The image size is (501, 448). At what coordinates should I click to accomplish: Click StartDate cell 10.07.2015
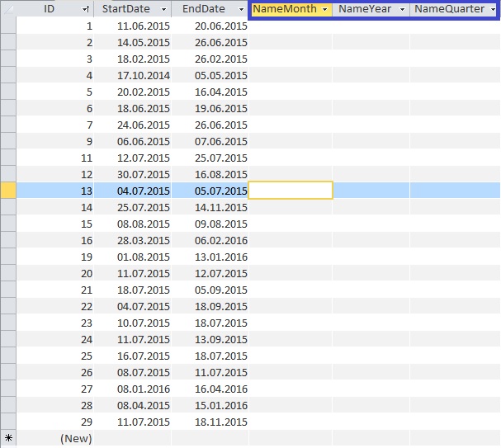point(133,323)
